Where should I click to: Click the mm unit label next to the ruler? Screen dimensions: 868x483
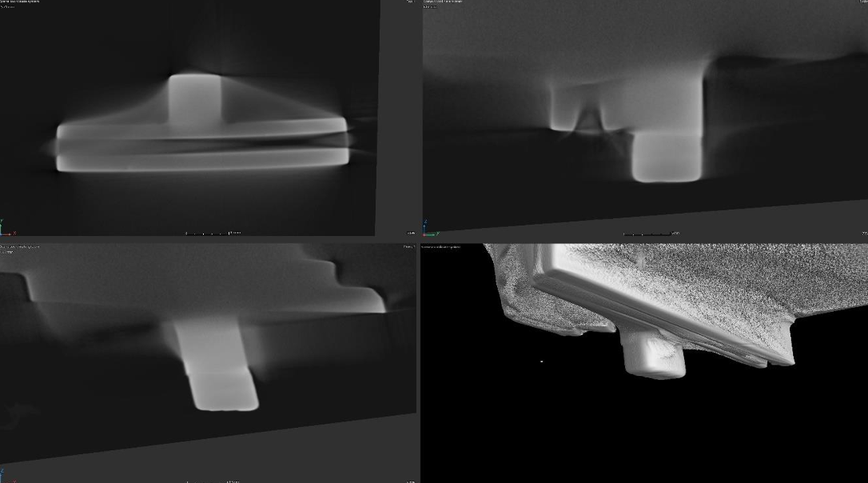tap(237, 232)
